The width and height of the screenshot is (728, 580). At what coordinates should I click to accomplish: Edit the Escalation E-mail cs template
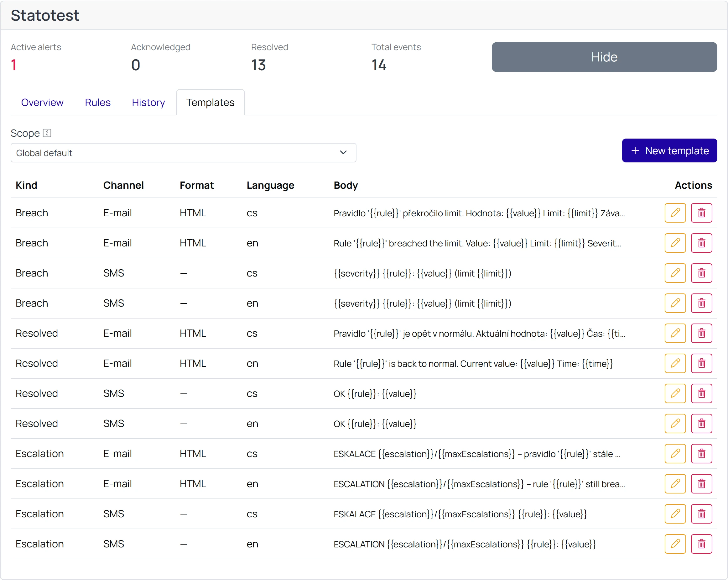click(x=675, y=454)
